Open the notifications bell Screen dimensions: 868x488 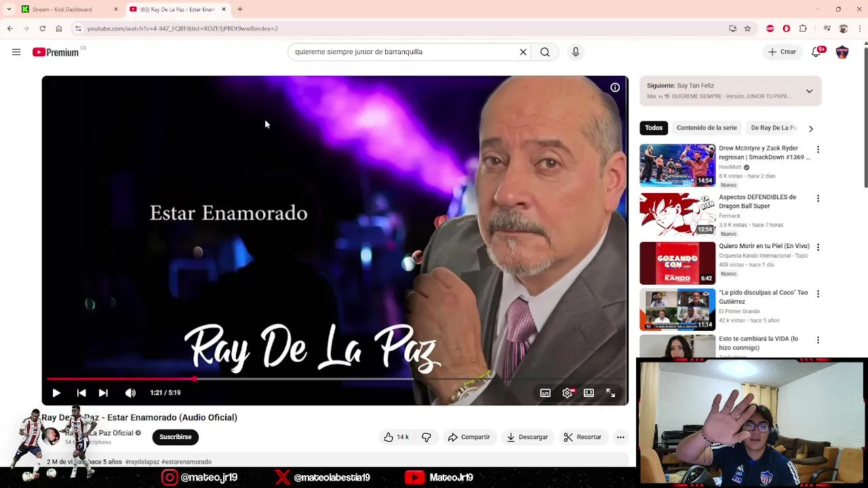coord(816,52)
